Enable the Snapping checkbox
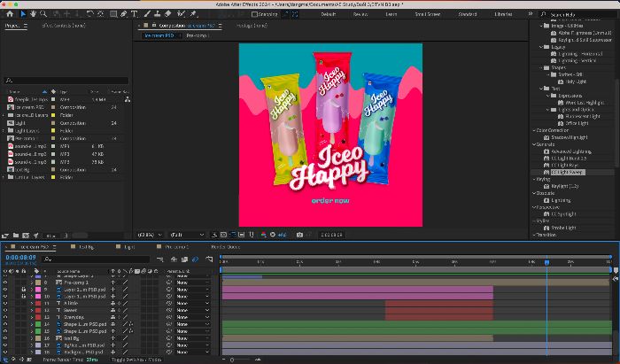The height and width of the screenshot is (364, 620). [255, 14]
